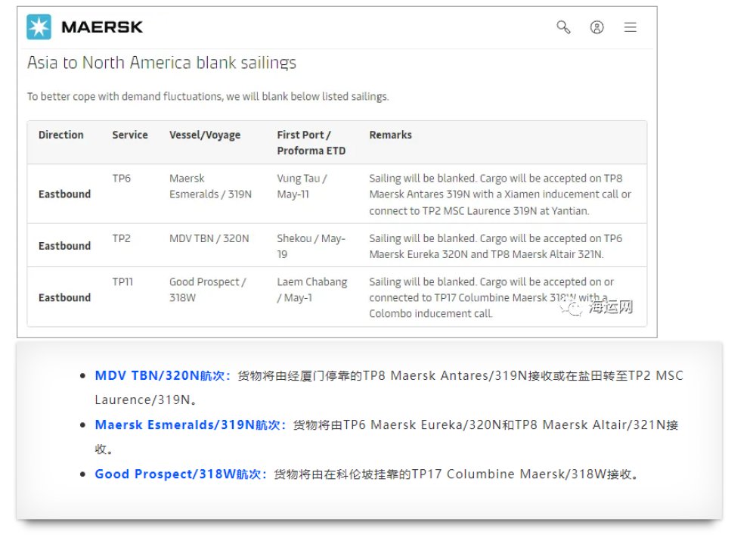This screenshot has height=541, width=756.
Task: Click the 'To better cope with demand fluctuations' sentence
Action: pyautogui.click(x=208, y=97)
